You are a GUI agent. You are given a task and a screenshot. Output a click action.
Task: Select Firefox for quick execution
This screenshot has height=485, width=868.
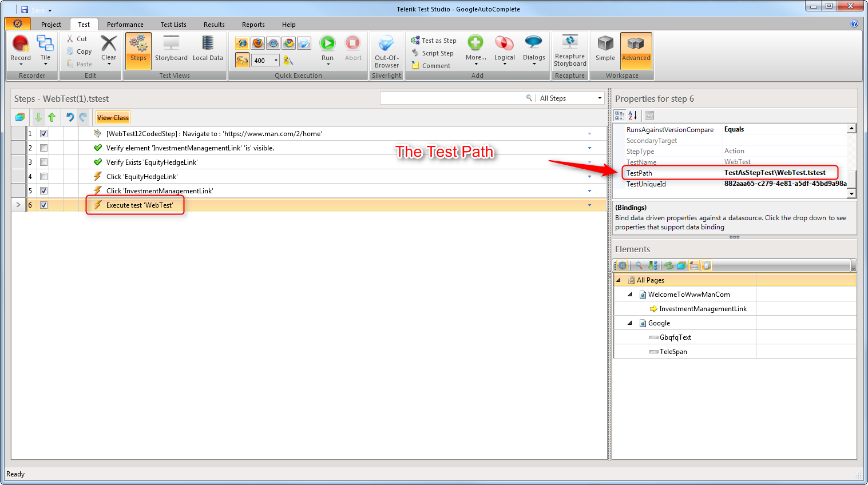tap(258, 43)
